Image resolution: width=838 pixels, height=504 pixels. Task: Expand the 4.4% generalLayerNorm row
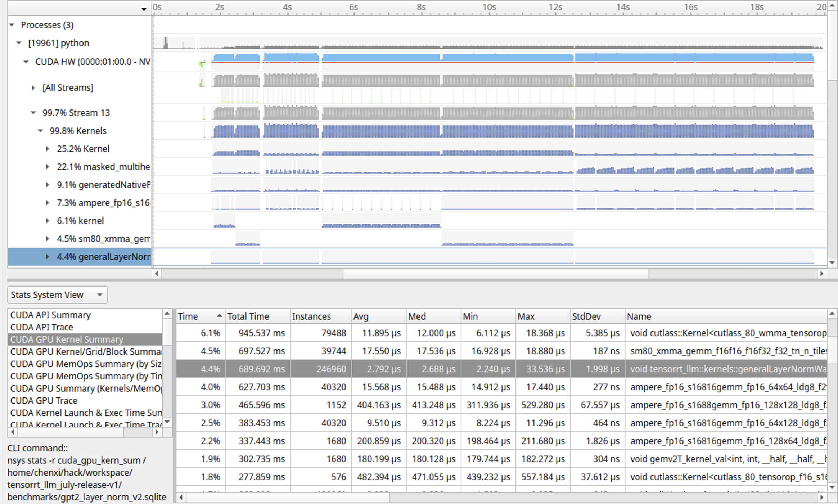pos(47,257)
